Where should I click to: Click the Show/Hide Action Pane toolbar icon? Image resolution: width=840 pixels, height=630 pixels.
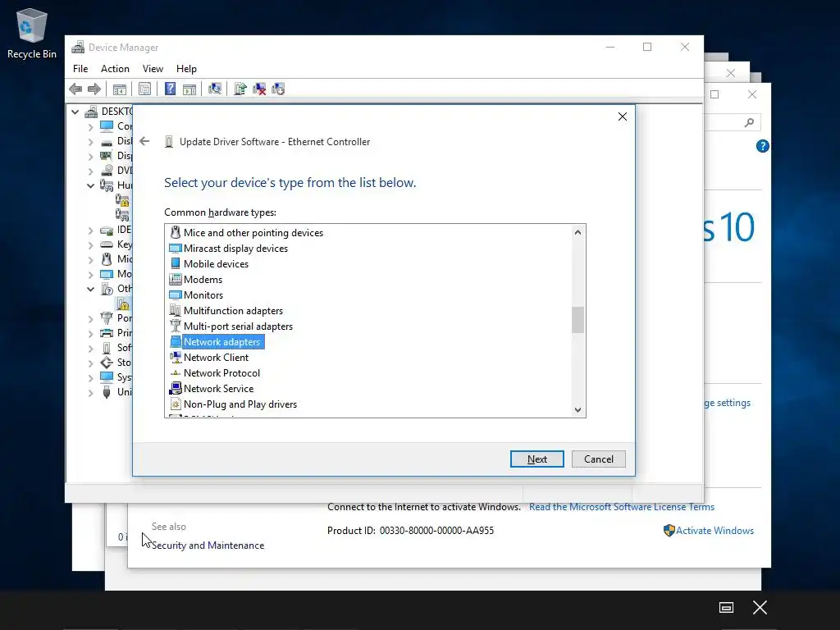tap(189, 89)
